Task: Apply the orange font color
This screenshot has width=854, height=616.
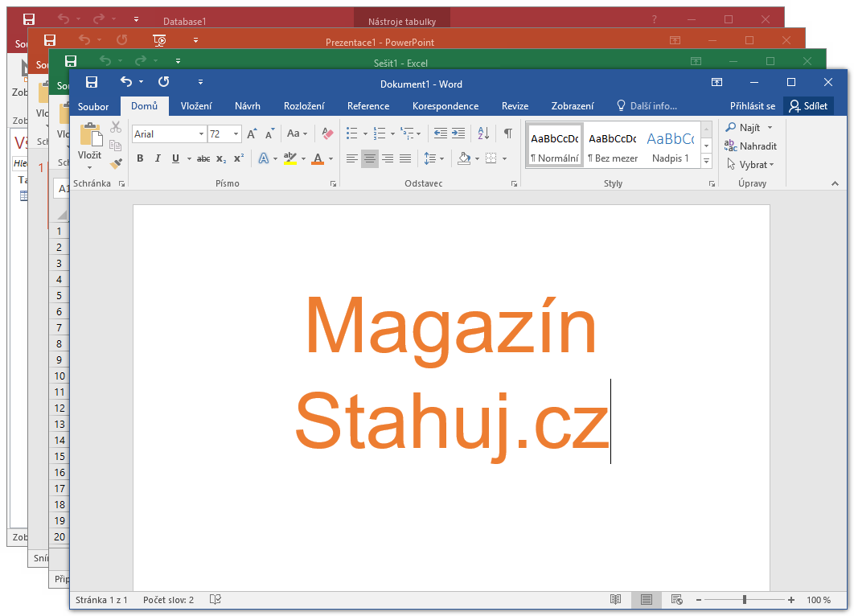Action: click(318, 158)
